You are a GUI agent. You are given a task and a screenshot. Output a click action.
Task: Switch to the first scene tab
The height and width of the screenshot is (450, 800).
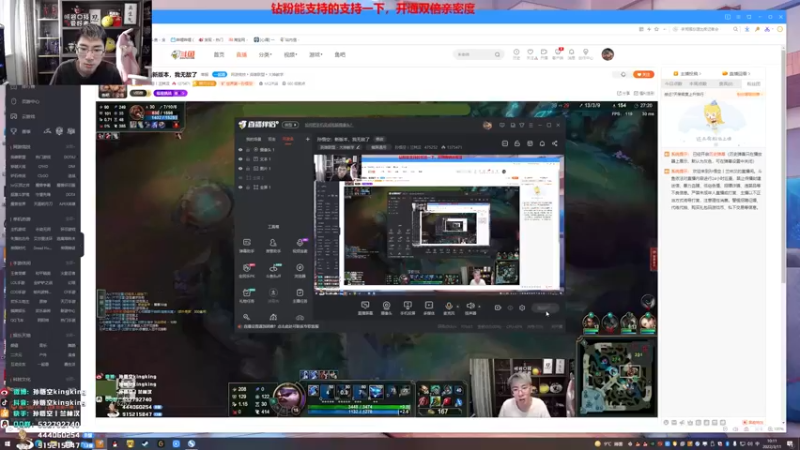pos(254,139)
